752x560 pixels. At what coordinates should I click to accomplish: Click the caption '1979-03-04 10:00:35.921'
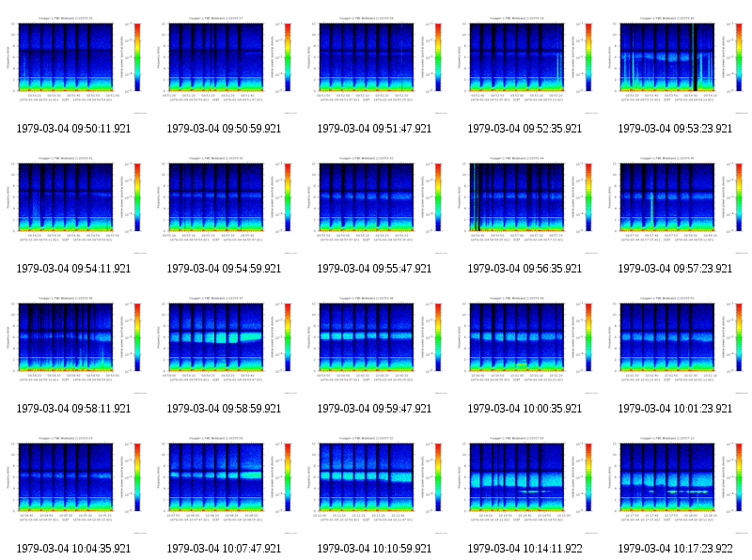[x=525, y=409]
